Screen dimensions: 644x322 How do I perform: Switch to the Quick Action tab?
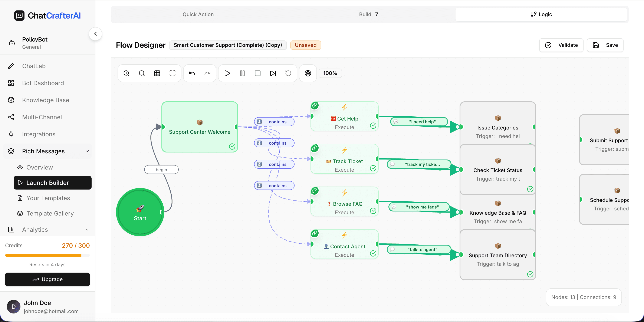tap(198, 14)
